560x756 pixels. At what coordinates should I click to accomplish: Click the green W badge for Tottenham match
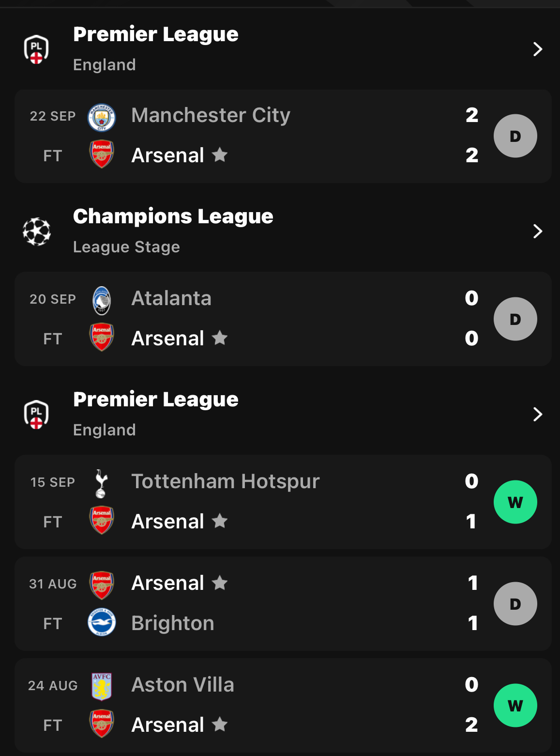coord(515,502)
